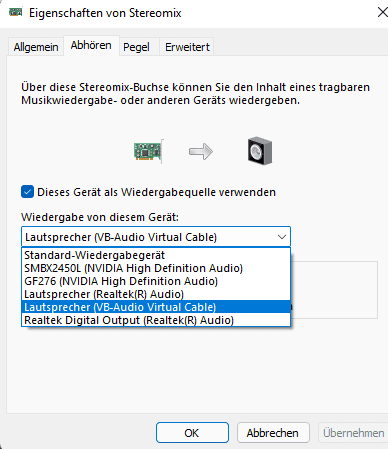Choose Standard-Wiedergabegerät from the list
This screenshot has width=388, height=449.
pyautogui.click(x=156, y=255)
